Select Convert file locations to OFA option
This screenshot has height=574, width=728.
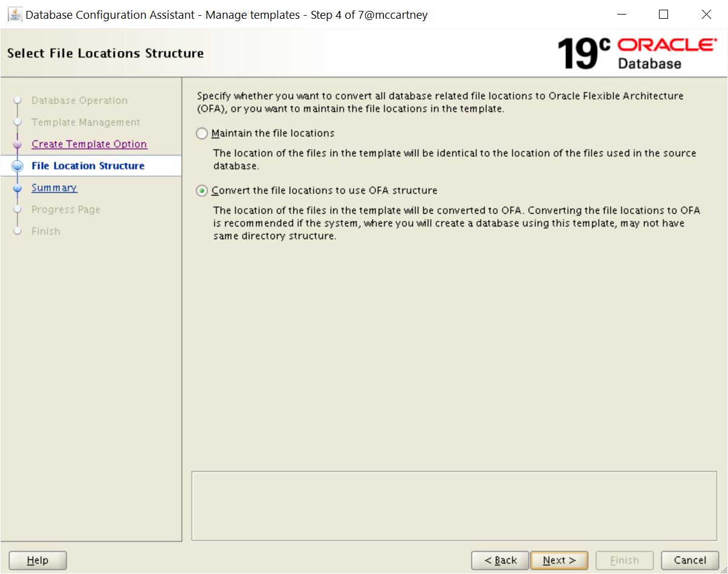click(202, 191)
